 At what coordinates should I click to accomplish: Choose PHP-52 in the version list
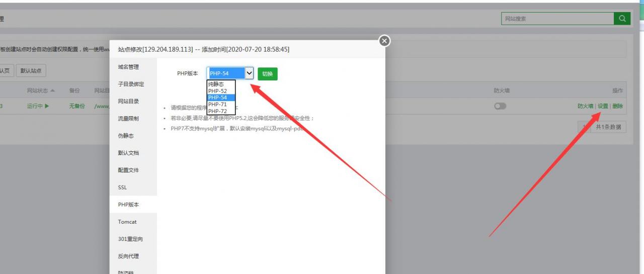(x=221, y=91)
